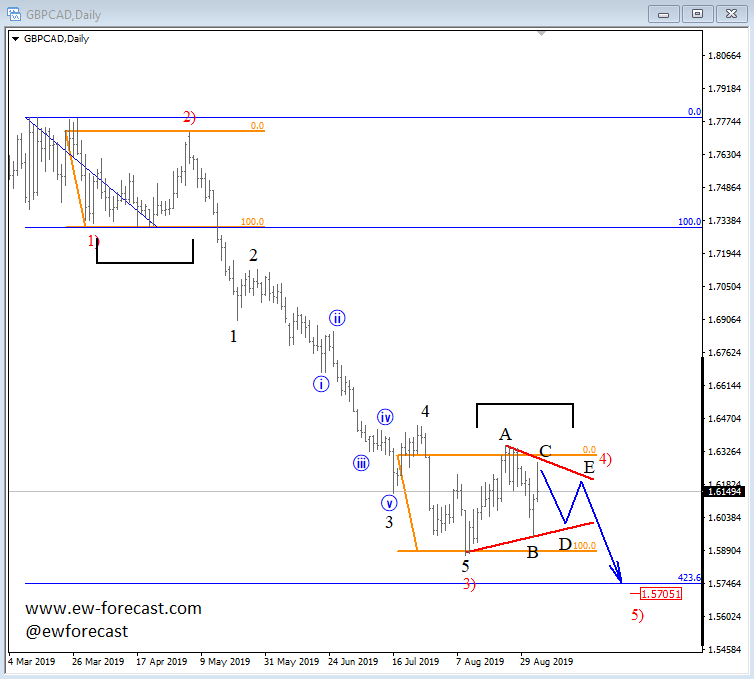Click the blue 100.0 Fibonacci level label

690,222
